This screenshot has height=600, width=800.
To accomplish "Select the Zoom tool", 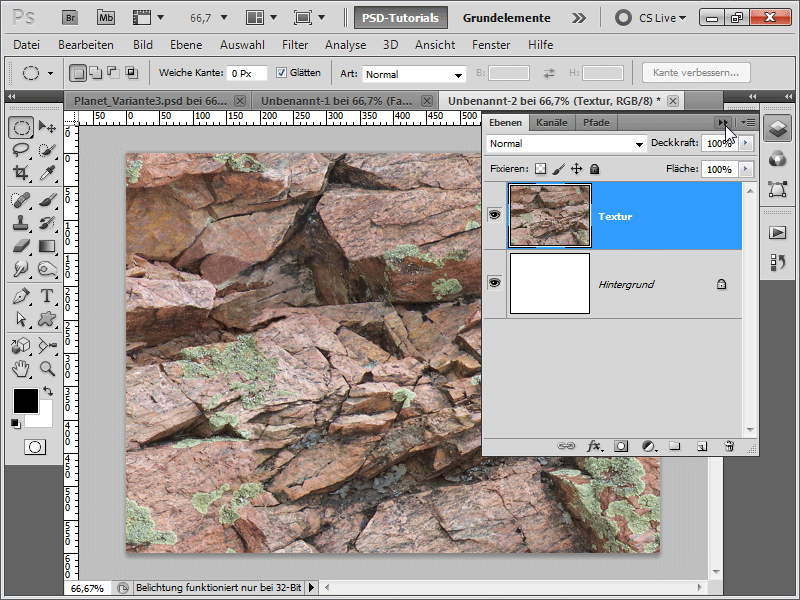I will coord(47,368).
